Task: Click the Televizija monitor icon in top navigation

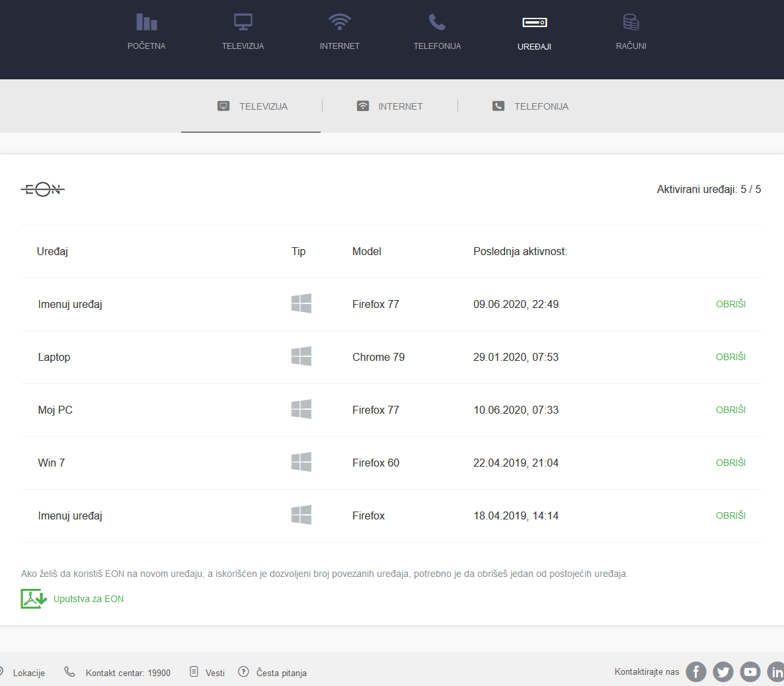Action: [243, 22]
